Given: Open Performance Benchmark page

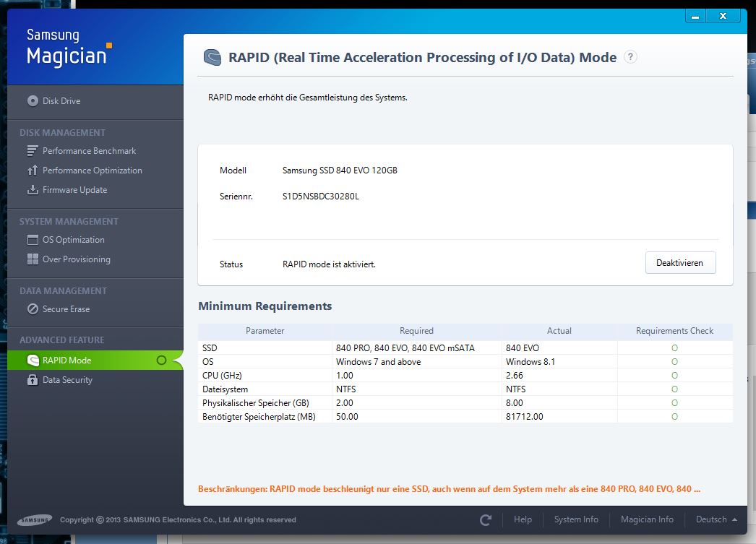Looking at the screenshot, I should tap(89, 151).
